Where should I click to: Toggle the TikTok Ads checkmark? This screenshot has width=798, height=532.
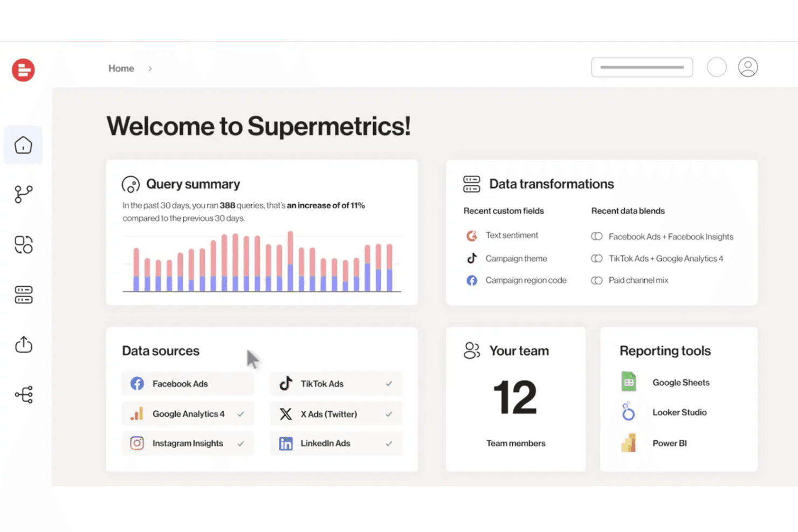(x=389, y=384)
